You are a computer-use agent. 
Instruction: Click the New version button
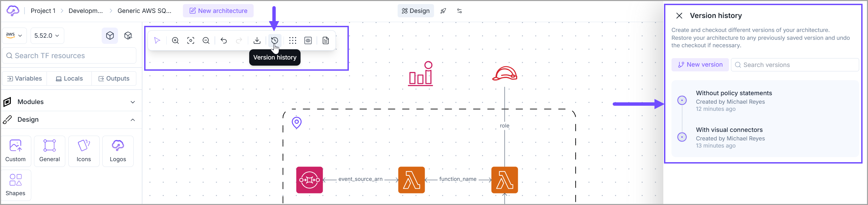(700, 65)
